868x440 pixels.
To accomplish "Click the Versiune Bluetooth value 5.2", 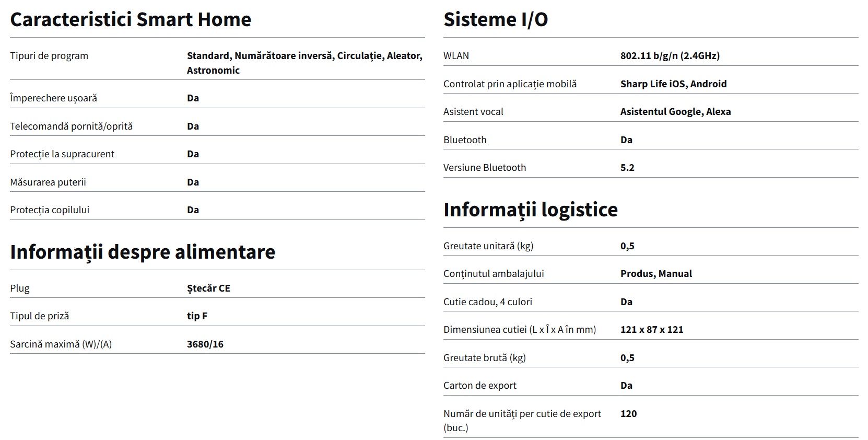I will [627, 168].
